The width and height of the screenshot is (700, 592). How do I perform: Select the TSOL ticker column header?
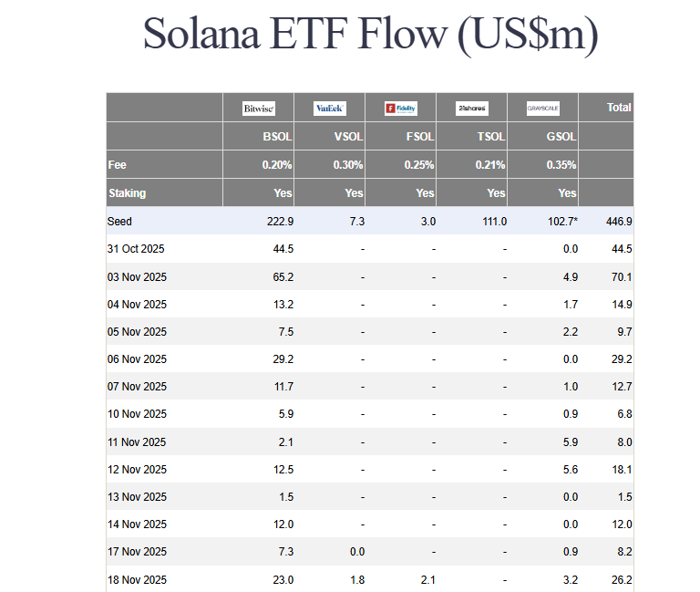click(489, 137)
